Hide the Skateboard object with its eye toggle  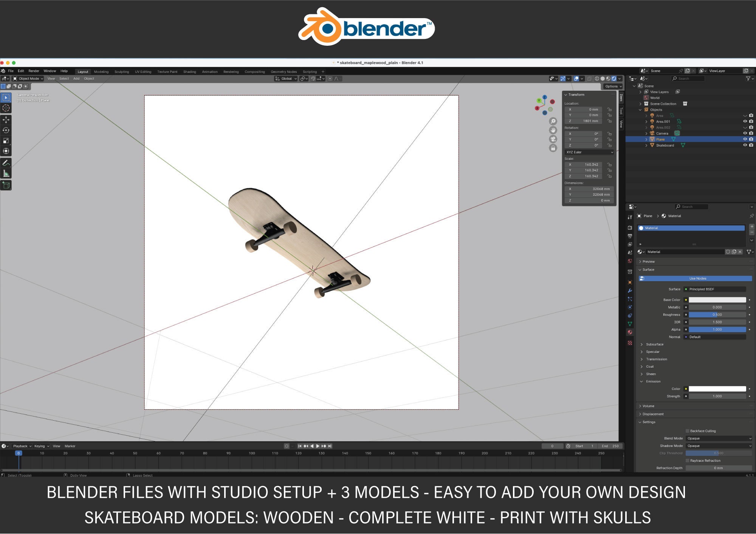coord(745,145)
